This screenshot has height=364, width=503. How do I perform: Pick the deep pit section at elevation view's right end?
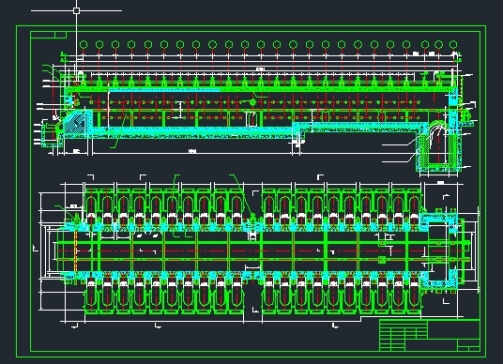point(438,146)
